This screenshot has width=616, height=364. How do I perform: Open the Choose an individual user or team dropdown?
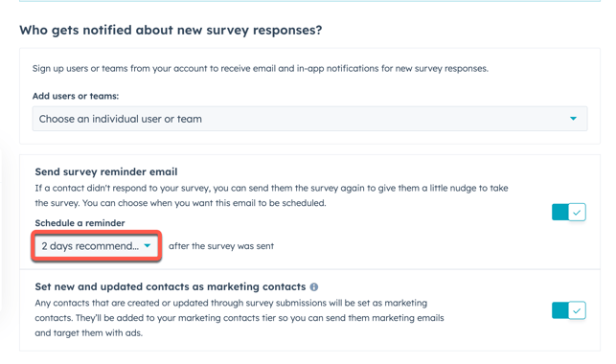pyautogui.click(x=309, y=119)
